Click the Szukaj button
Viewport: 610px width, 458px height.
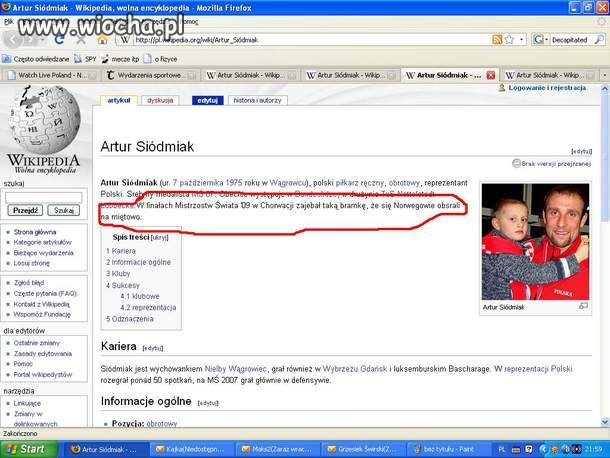pos(64,211)
